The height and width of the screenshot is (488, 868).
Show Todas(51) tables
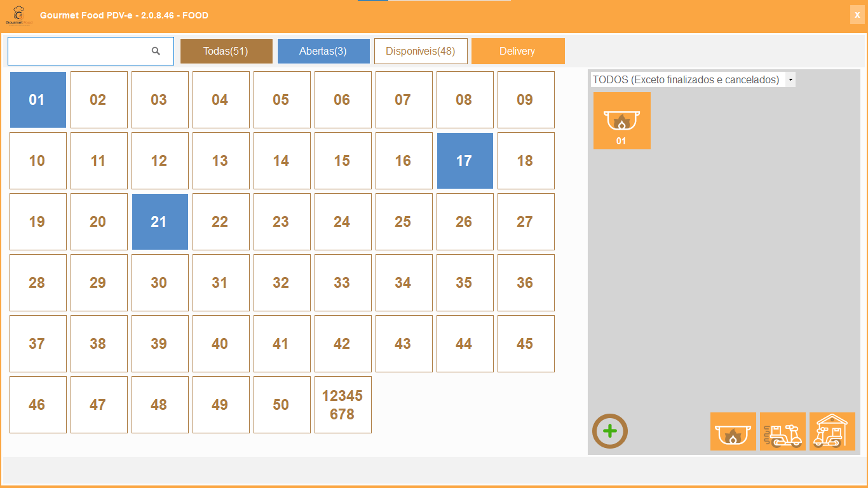226,51
